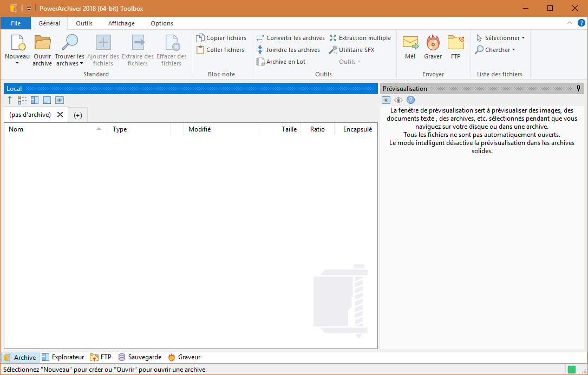Viewport: 588px width, 375px height.
Task: Click the Coller fichiers button
Action: [220, 49]
